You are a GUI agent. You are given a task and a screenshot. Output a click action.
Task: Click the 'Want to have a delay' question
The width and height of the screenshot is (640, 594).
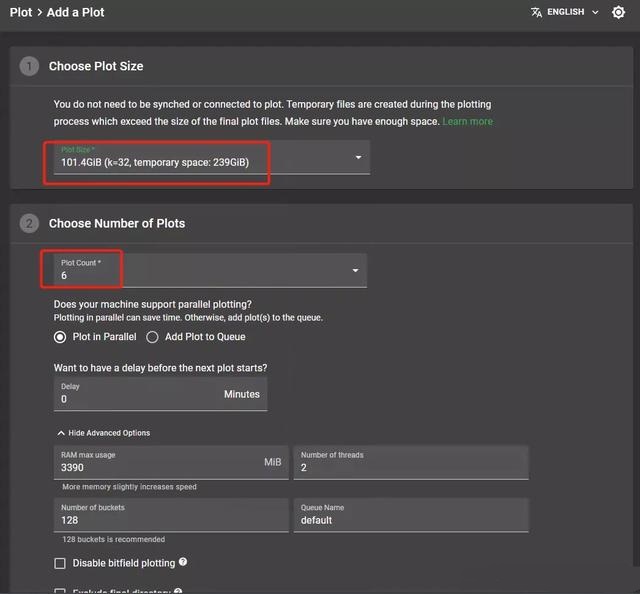[160, 368]
